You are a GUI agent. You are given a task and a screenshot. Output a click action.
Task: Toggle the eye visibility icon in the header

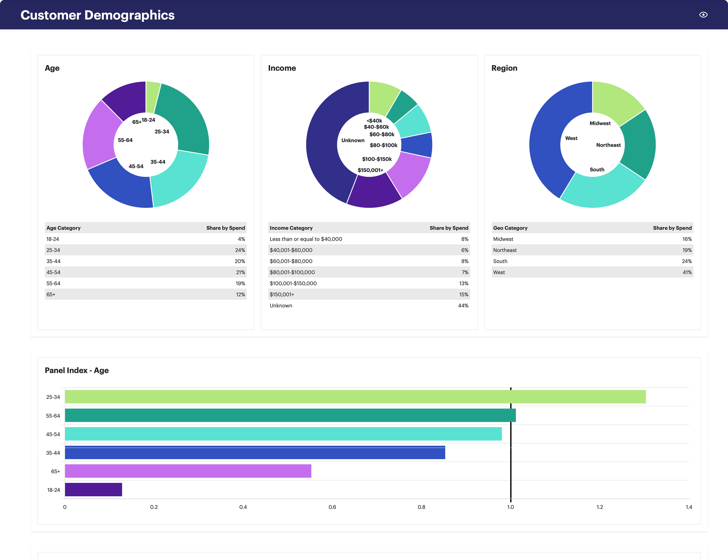pyautogui.click(x=703, y=15)
